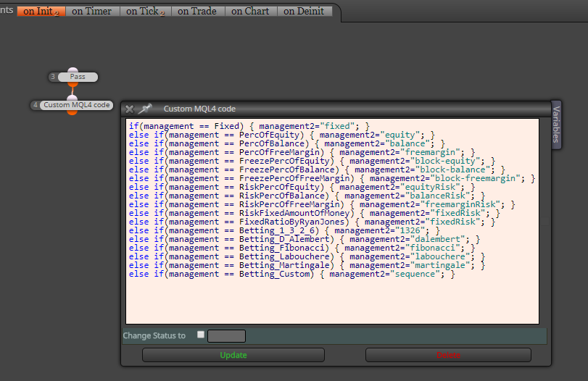
Task: Click the code line with "dalembert"
Action: [x=305, y=239]
